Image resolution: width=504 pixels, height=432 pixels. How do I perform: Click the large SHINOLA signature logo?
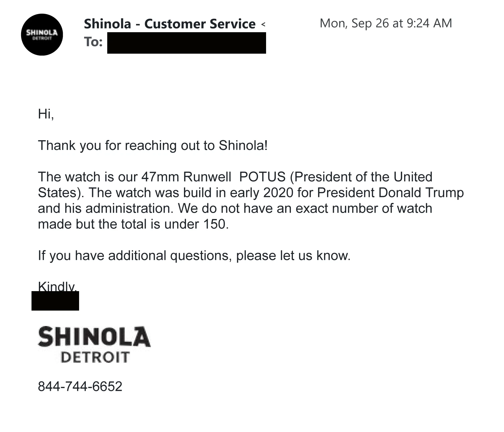(94, 336)
